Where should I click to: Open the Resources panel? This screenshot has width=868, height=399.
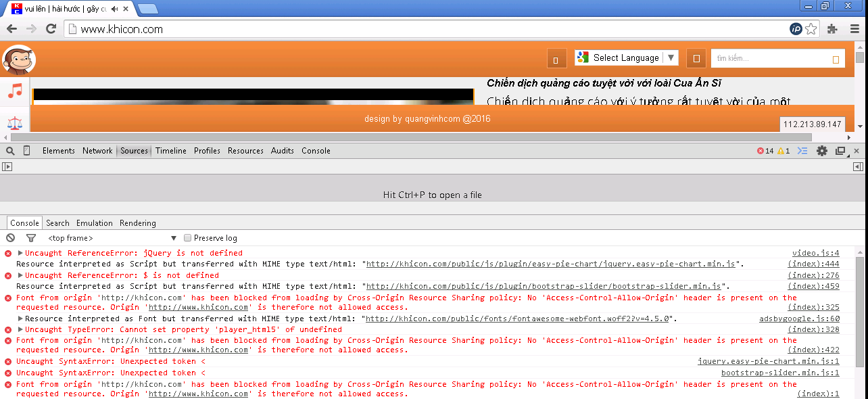pos(245,151)
